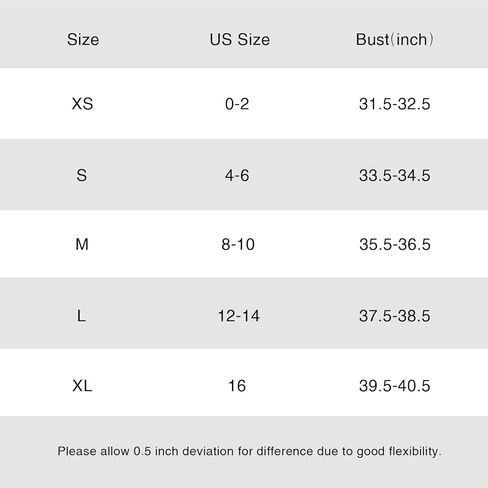Viewport: 488px width, 488px height.
Task: Click US size 0-2 cell
Action: [x=237, y=104]
